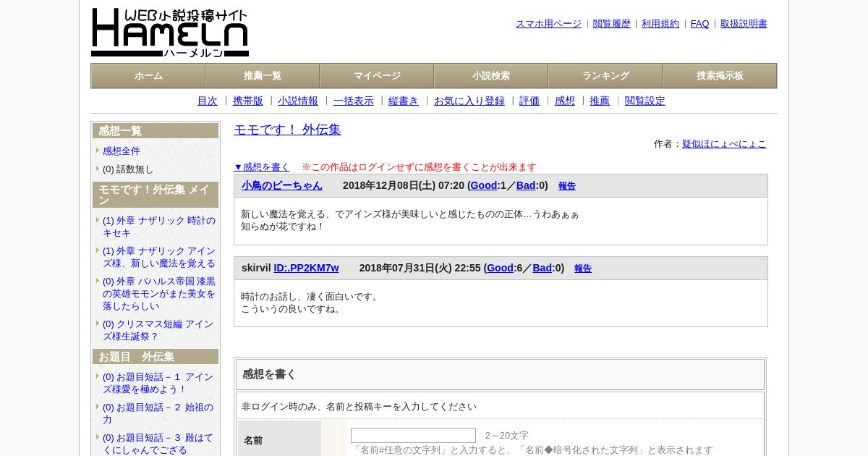
Task: Open sidebar chapter アインズ様、新しい魔法を覚える
Action: (x=159, y=257)
